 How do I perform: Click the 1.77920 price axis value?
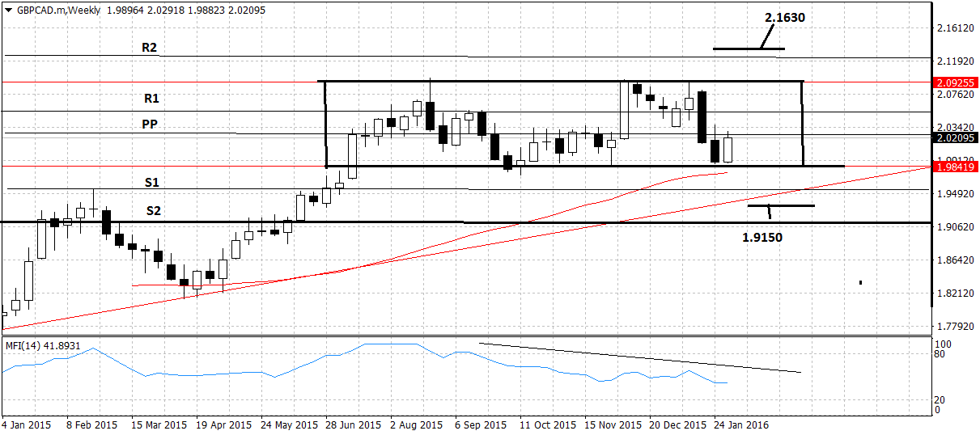(953, 327)
